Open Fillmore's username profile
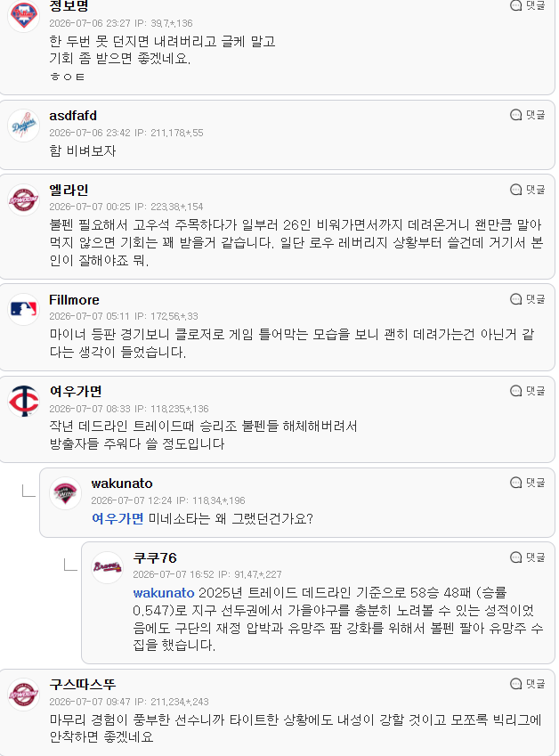The image size is (559, 756). pos(74,300)
